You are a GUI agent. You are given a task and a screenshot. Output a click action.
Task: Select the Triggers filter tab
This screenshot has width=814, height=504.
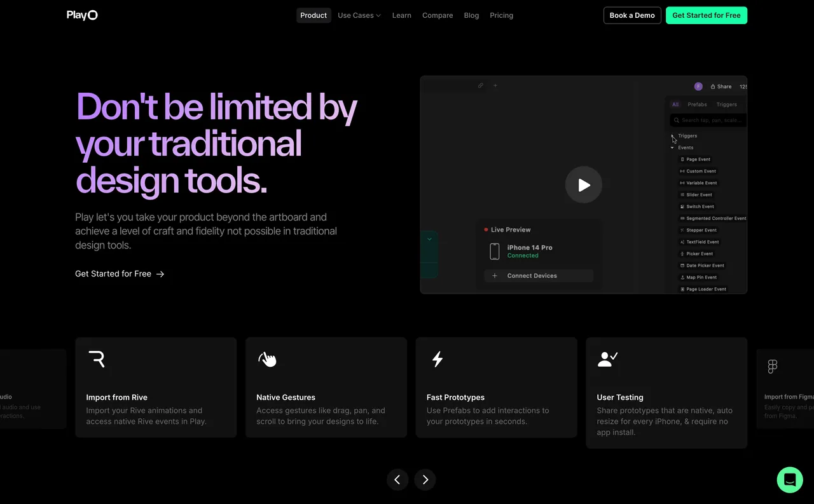pyautogui.click(x=727, y=104)
